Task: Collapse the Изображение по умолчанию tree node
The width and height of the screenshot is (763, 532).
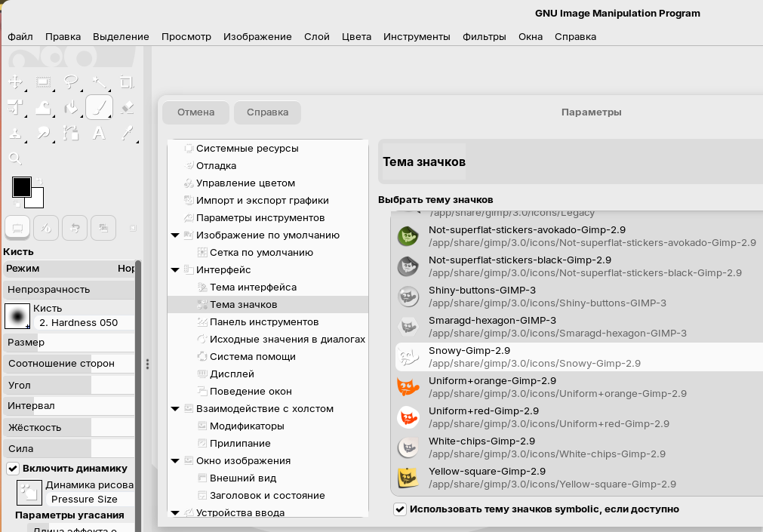Action: click(x=175, y=235)
